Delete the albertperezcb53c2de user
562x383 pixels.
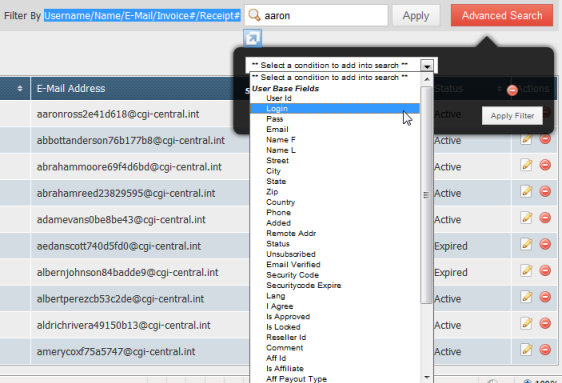pyautogui.click(x=545, y=297)
